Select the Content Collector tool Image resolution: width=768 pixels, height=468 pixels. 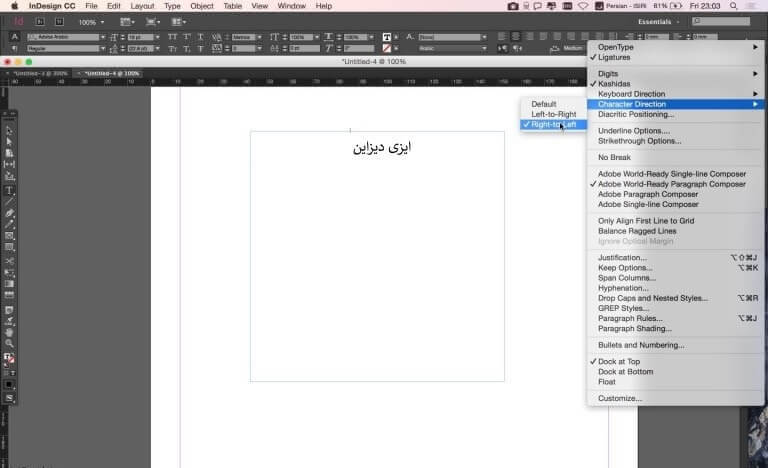9,176
